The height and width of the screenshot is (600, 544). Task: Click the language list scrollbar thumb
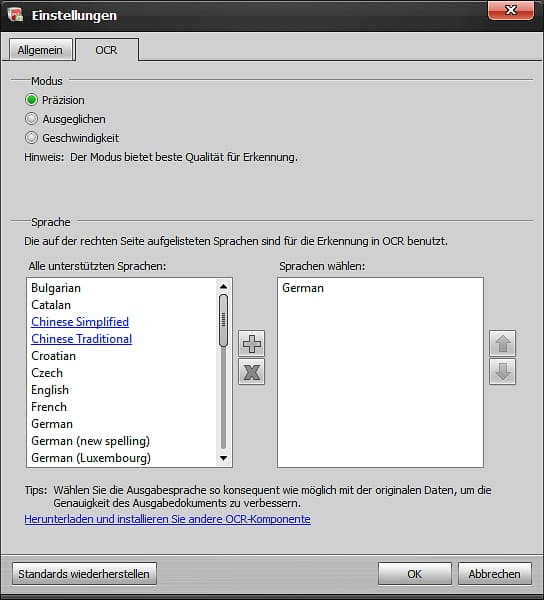(223, 320)
